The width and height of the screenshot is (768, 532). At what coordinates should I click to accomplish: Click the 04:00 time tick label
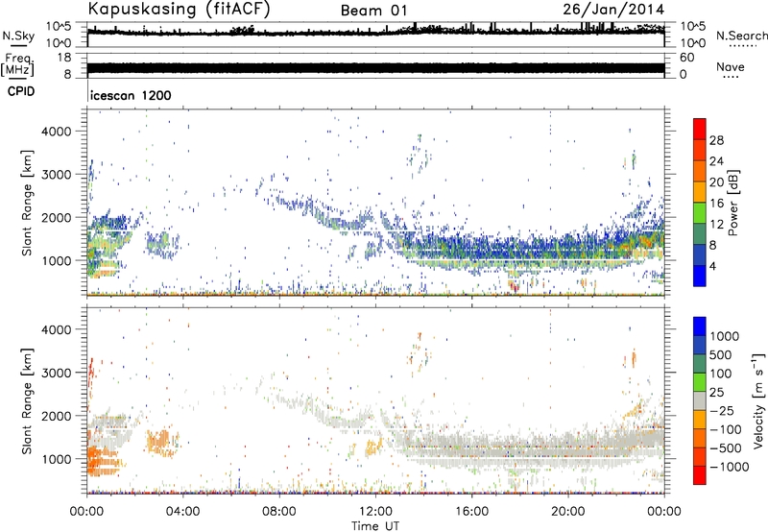coord(182,512)
